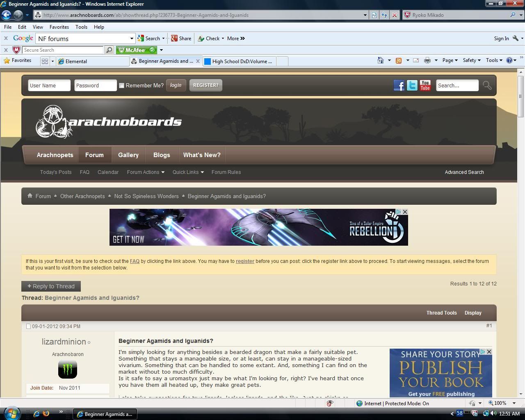Click the forum Search... input field
This screenshot has height=420, width=525.
pos(457,85)
